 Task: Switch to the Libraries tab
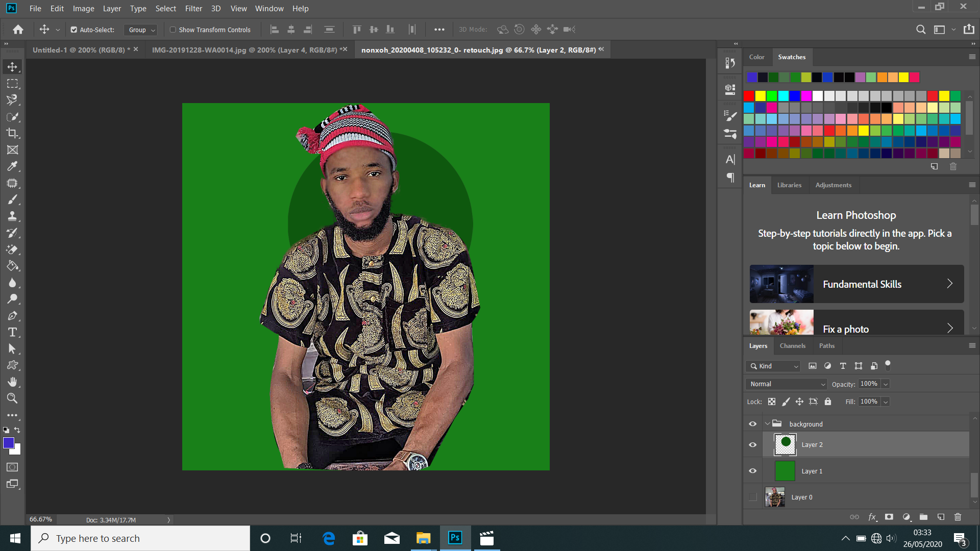pos(789,185)
